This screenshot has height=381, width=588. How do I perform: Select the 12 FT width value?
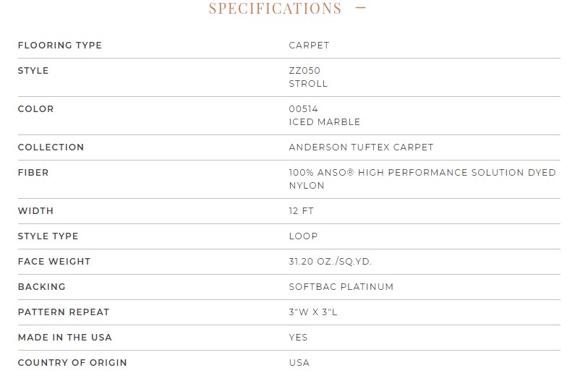click(x=301, y=211)
